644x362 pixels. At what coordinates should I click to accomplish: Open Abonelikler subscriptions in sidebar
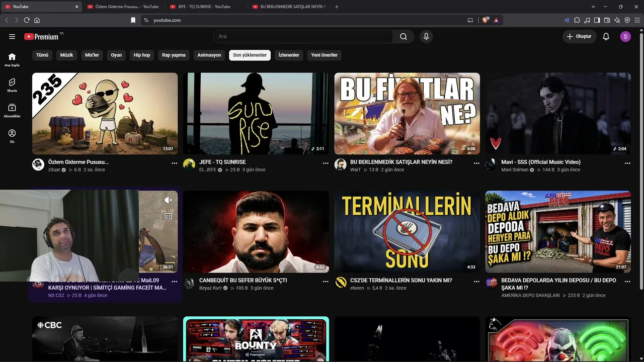[x=12, y=111]
